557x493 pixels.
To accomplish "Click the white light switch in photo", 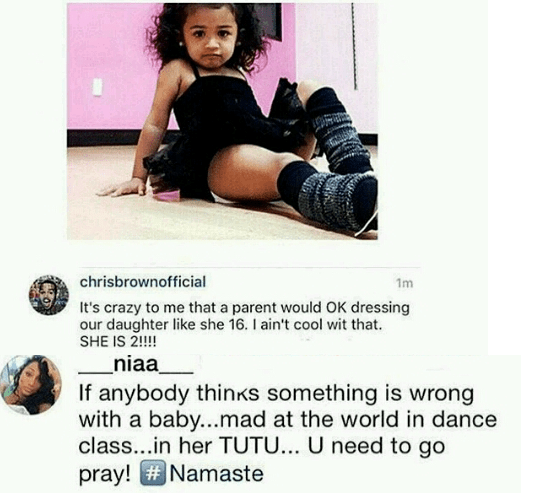I will click(x=97, y=87).
